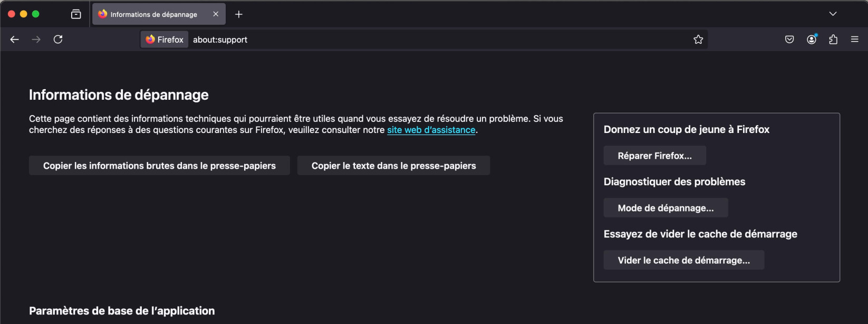Screen dimensions: 868x324
Task: Click the Firefox identity badge in address bar
Action: pos(165,40)
